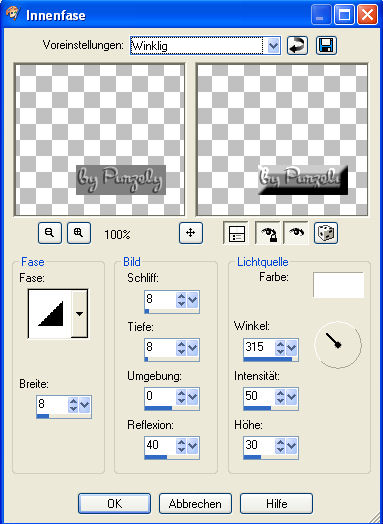Click the Schliff spinner arrows
Screen dimensions: 383x524
click(181, 300)
